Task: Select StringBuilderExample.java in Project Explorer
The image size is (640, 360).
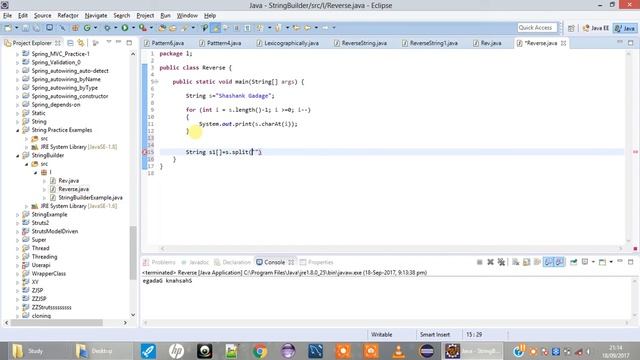Action: [x=90, y=198]
